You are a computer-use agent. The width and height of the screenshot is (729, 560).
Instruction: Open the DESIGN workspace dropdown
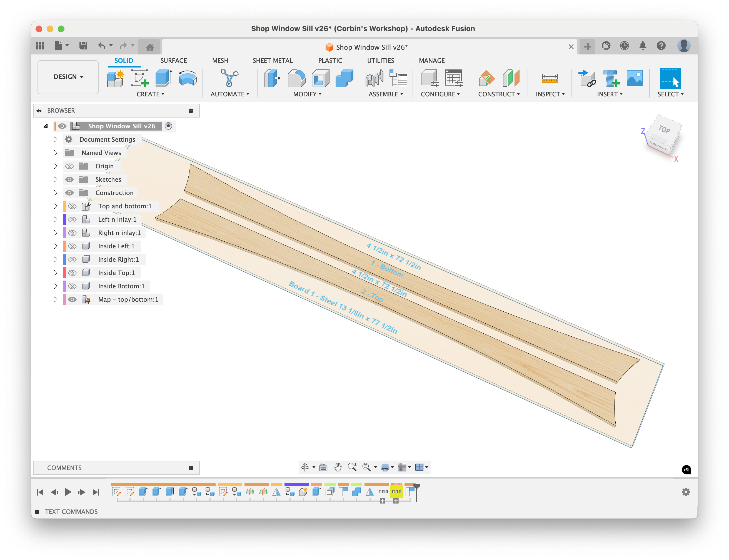click(68, 77)
